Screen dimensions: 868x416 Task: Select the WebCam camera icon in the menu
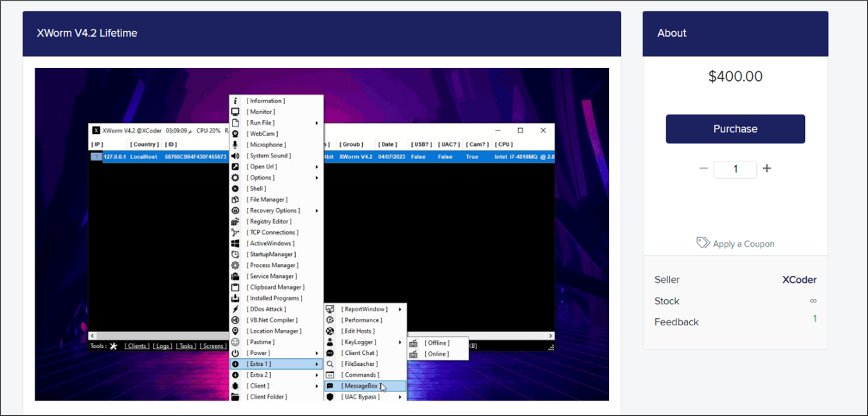(234, 134)
